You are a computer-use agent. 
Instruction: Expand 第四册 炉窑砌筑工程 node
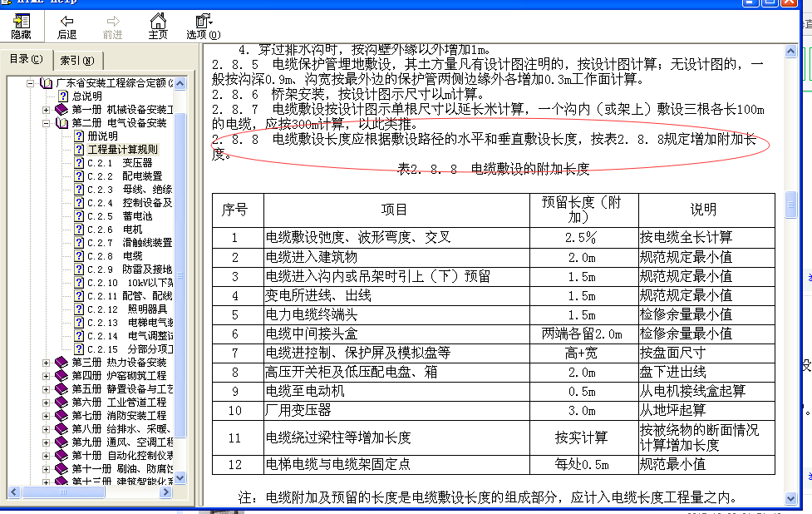point(46,376)
